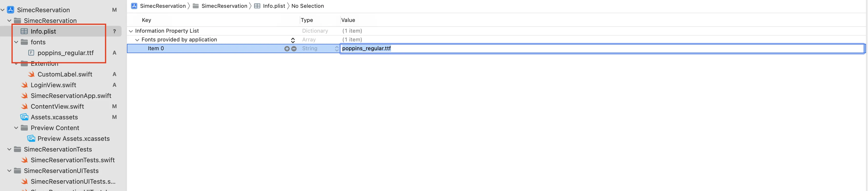The width and height of the screenshot is (868, 191).
Task: Click the SimecReservation project icon in navigator
Action: tap(10, 10)
